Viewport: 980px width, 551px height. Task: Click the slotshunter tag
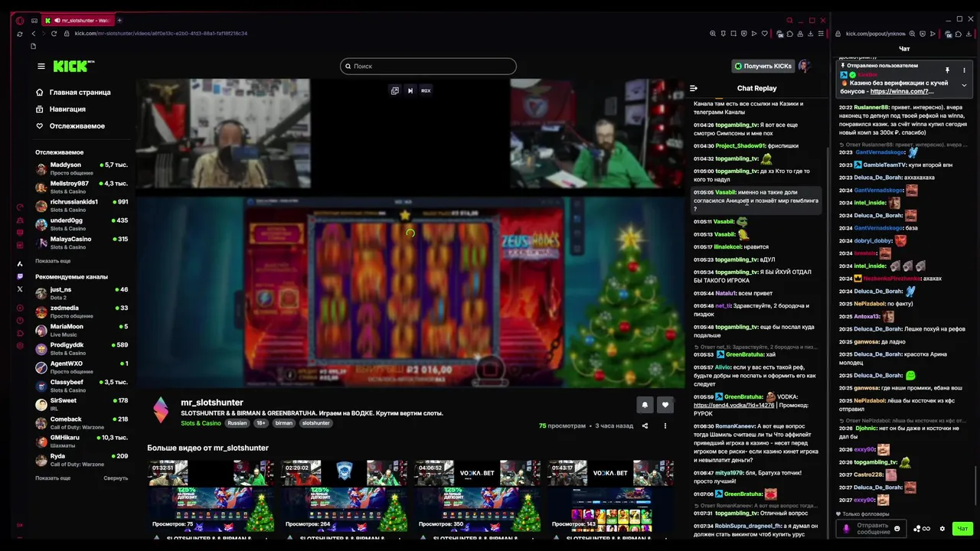tap(315, 423)
